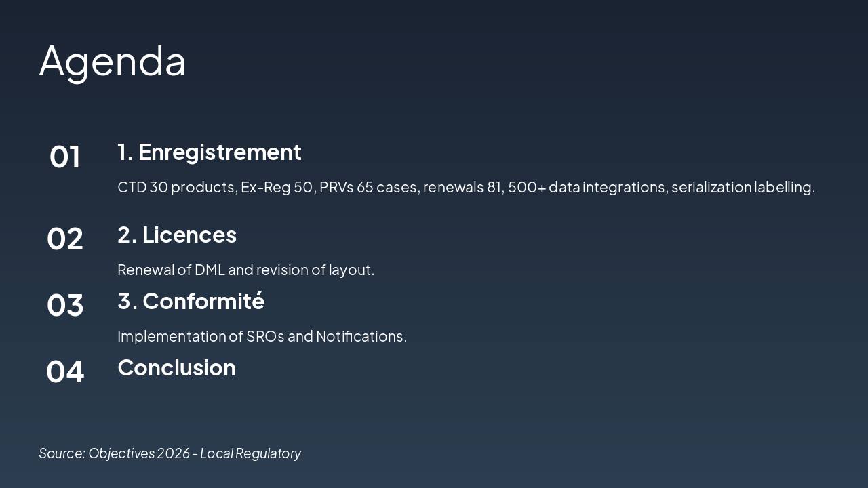Select the 02 number marker

point(65,239)
